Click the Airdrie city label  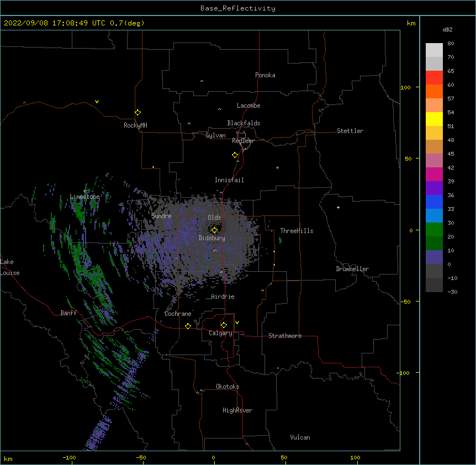[x=223, y=297]
